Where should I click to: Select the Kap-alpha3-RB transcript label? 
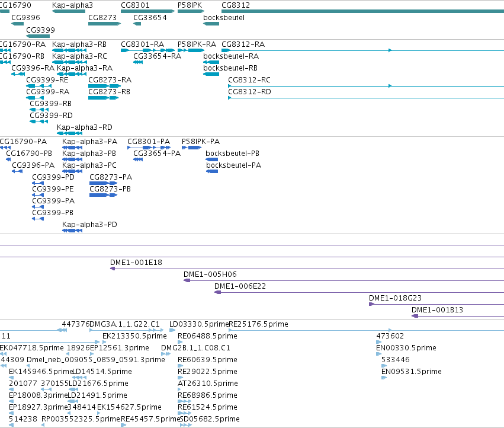point(79,44)
